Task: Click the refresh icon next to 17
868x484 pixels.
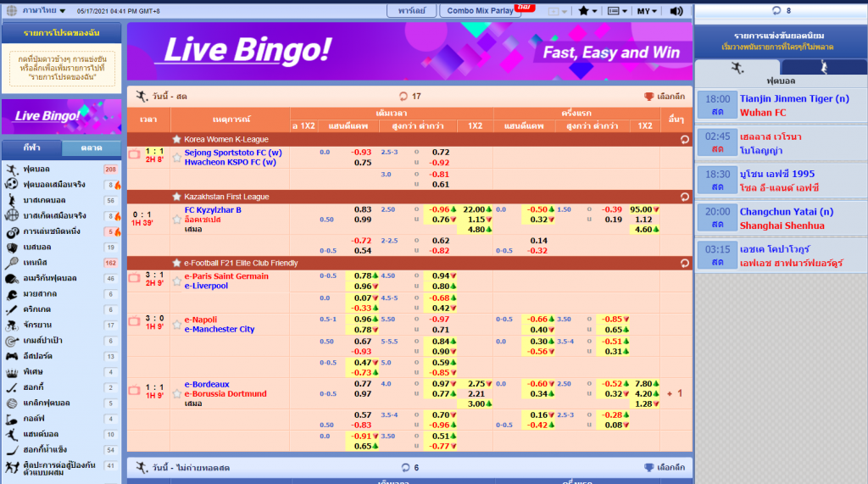Action: coord(403,97)
